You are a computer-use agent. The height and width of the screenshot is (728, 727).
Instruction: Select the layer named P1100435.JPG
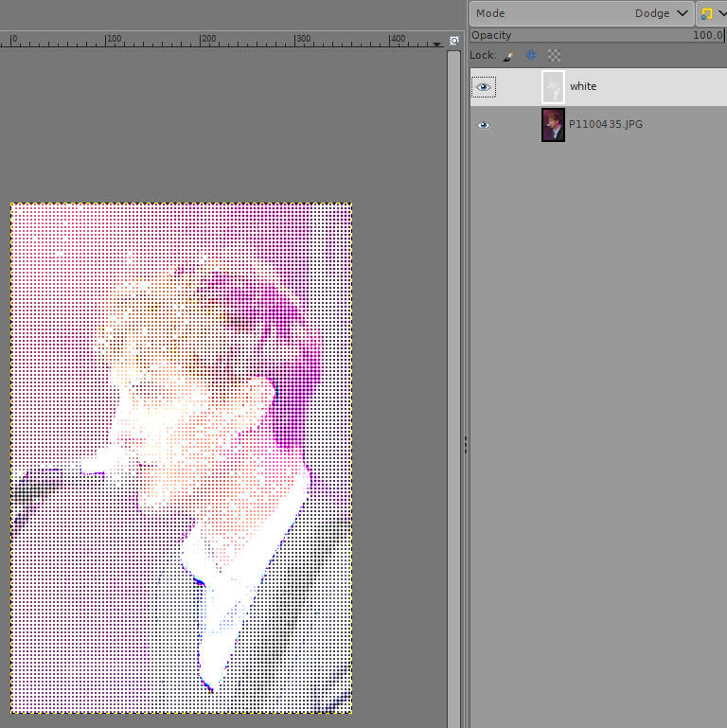[x=606, y=124]
